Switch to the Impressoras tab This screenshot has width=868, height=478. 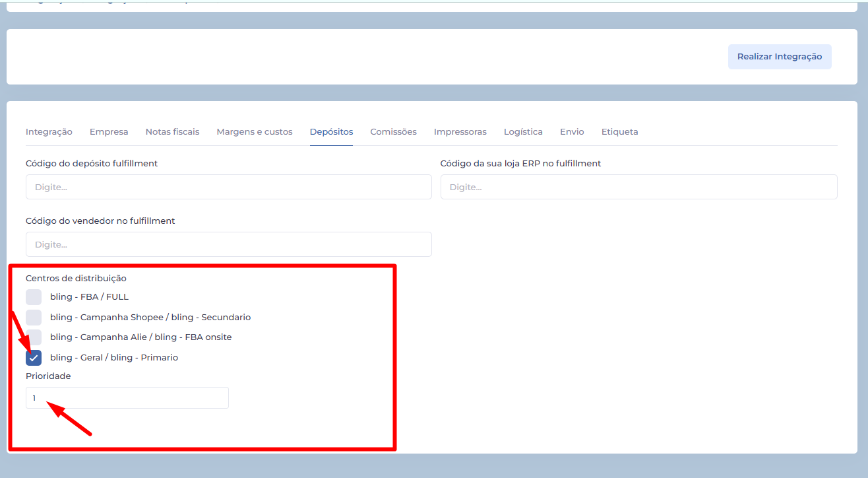point(460,132)
